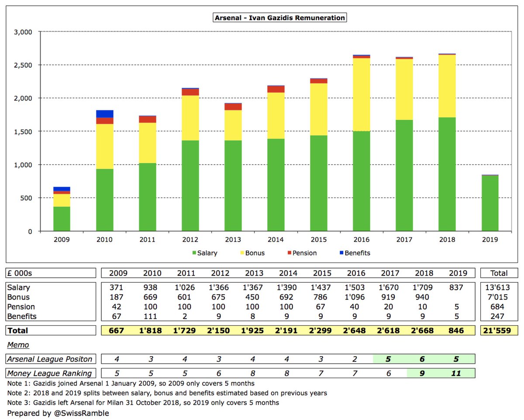Click the 'Money League Ranking' label

coord(50,373)
